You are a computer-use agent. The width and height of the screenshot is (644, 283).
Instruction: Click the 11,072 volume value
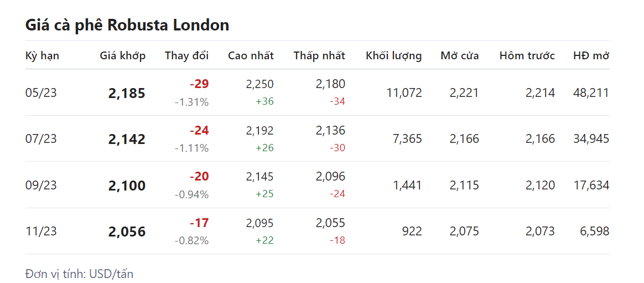(x=404, y=92)
